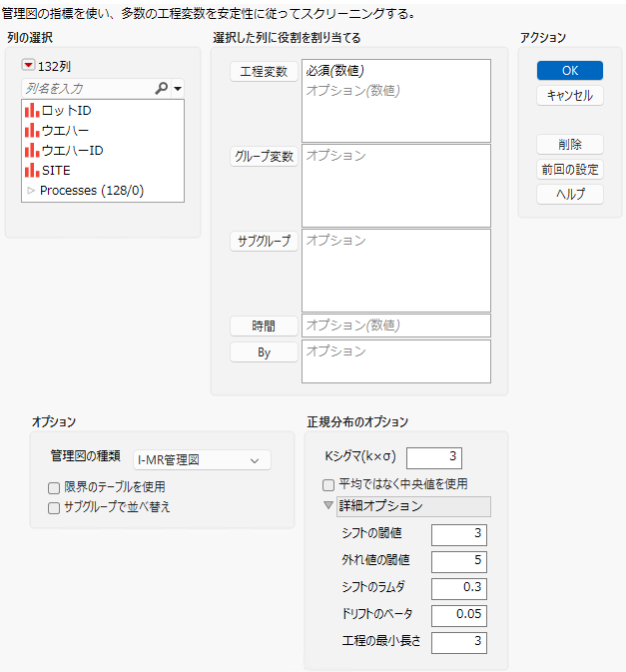Click the 工程の最小長さ value field

tap(459, 643)
